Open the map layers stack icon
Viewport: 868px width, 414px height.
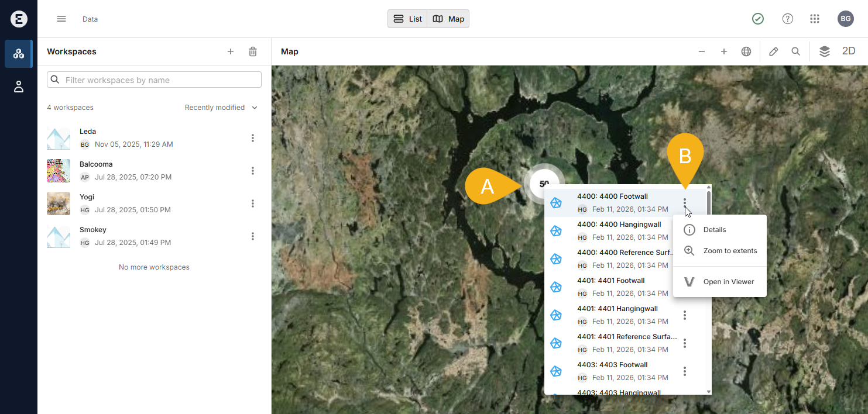click(824, 51)
